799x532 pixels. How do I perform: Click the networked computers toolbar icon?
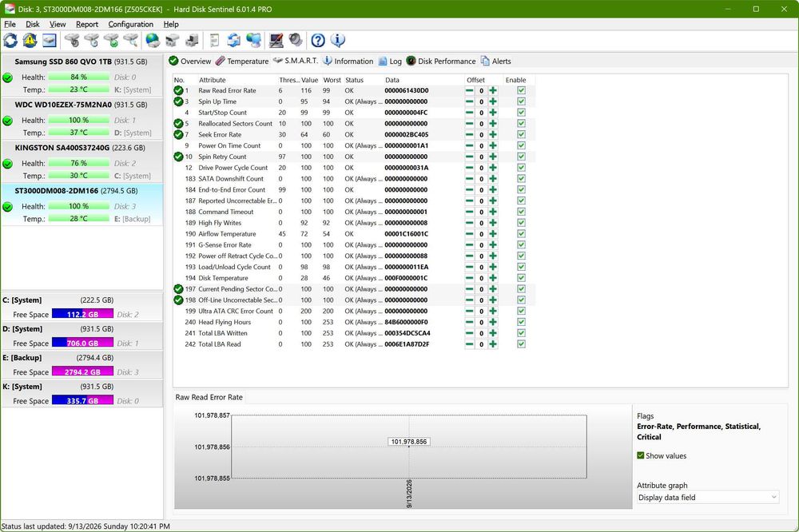point(253,40)
